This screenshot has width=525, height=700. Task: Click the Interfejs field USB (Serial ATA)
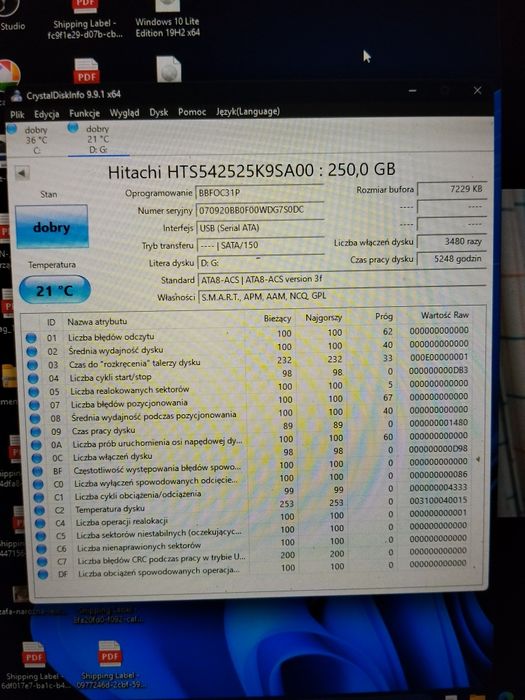261,227
